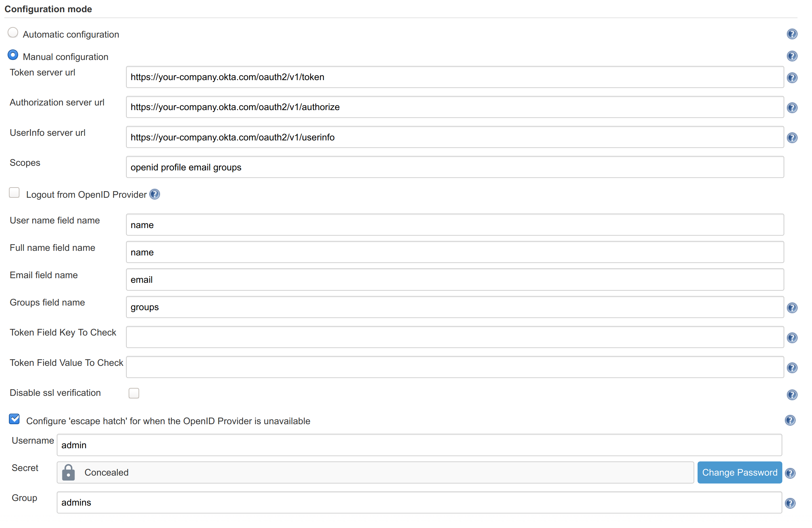Show help for Groups field name
The image size is (812, 528).
click(x=792, y=308)
